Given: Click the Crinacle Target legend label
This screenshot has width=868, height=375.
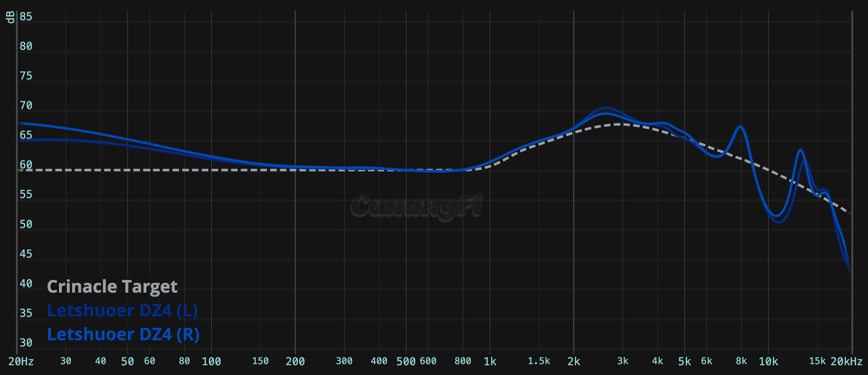Looking at the screenshot, I should [x=112, y=287].
